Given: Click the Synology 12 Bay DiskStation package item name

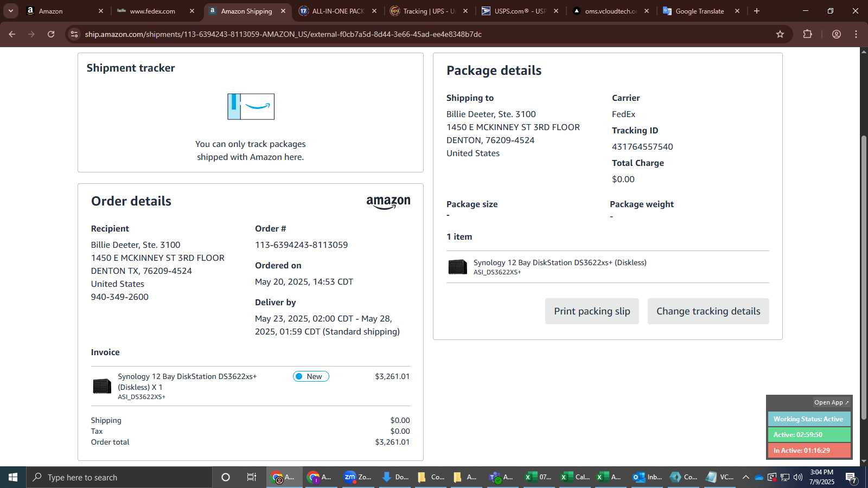Looking at the screenshot, I should 560,262.
